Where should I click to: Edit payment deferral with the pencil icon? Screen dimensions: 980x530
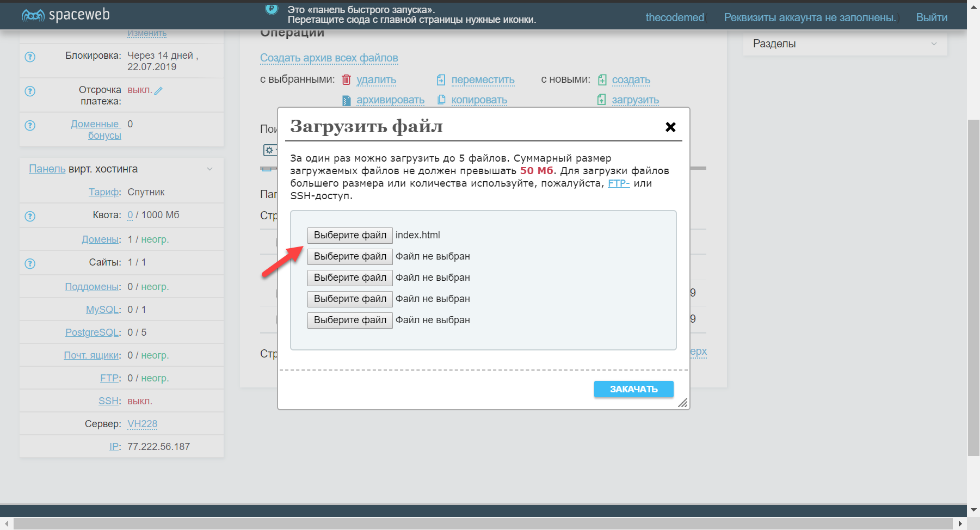[x=158, y=91]
